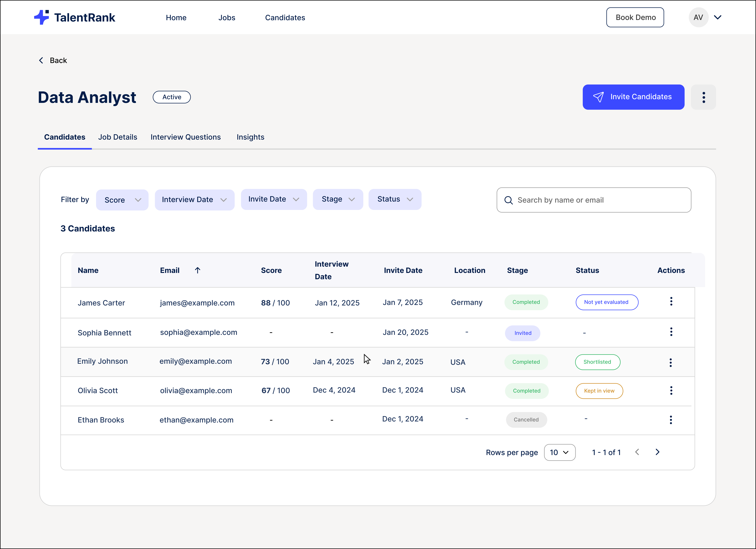
Task: Click the Location column header
Action: coord(470,270)
